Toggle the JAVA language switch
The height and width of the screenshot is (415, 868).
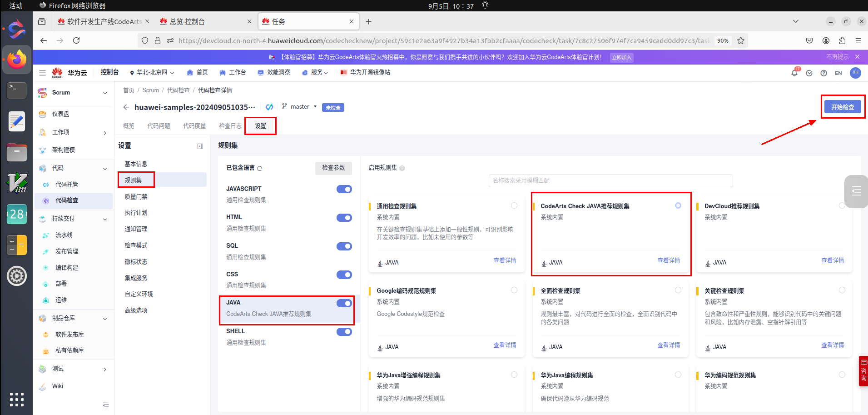point(344,303)
